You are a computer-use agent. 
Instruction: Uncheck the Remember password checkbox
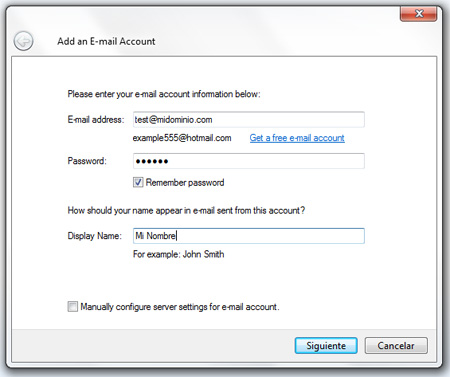click(x=138, y=182)
